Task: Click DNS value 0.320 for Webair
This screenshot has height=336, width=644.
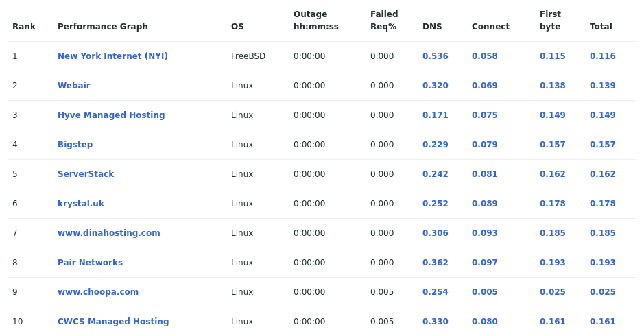Action: tap(436, 86)
